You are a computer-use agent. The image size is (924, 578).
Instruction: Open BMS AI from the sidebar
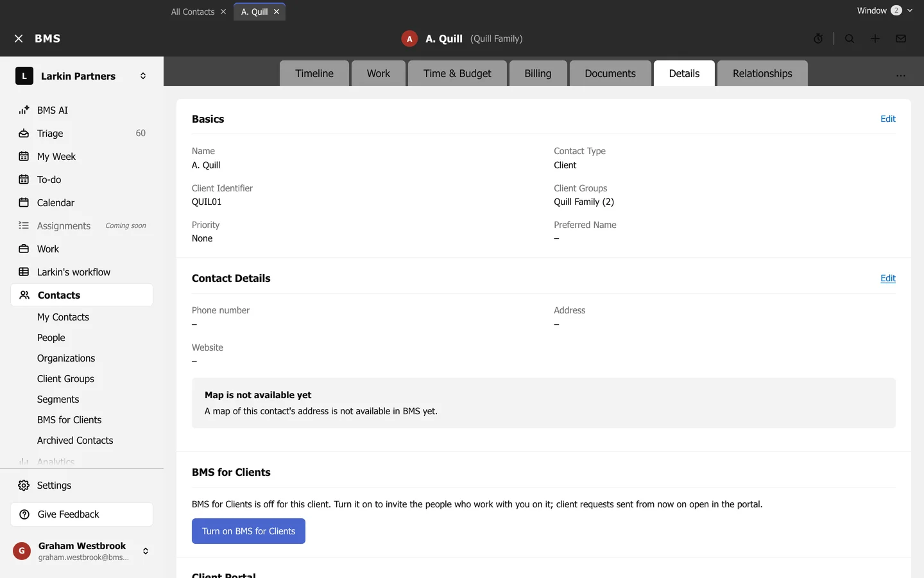coord(81,110)
